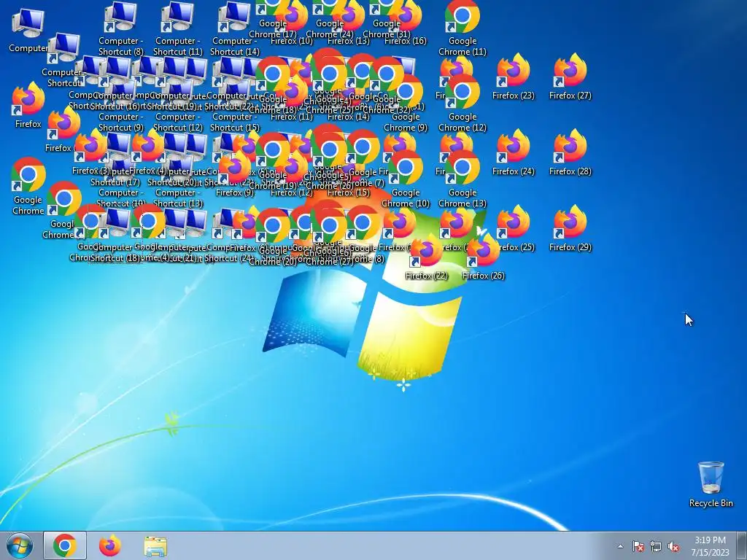Screen dimensions: 747x560
Task: Select the Google Chrome (11) shortcut
Action: (x=462, y=28)
